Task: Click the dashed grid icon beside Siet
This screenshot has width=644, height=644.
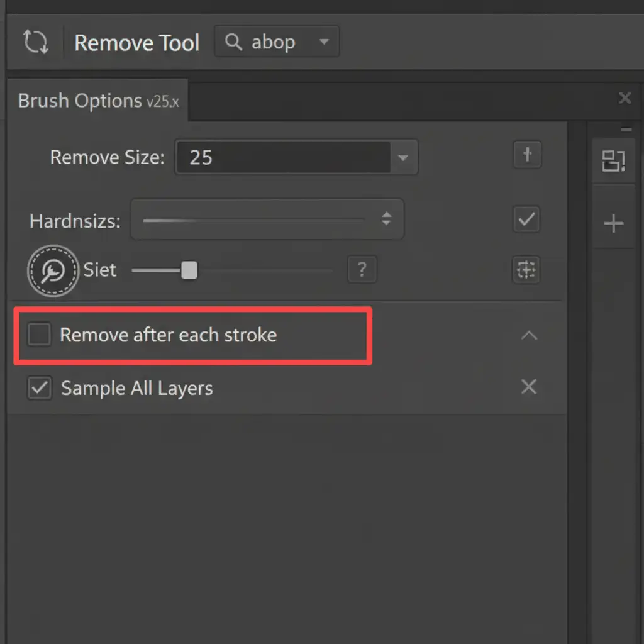Action: point(526,270)
